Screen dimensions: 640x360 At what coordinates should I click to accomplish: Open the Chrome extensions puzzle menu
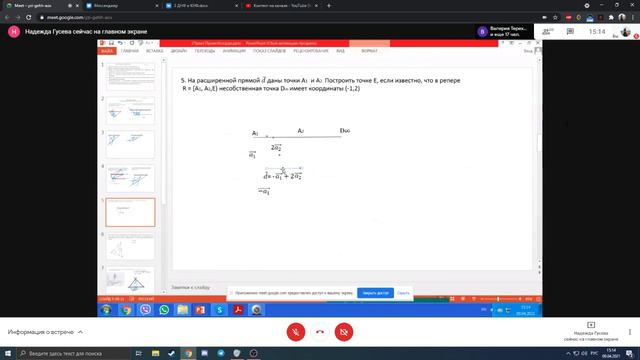tap(611, 17)
